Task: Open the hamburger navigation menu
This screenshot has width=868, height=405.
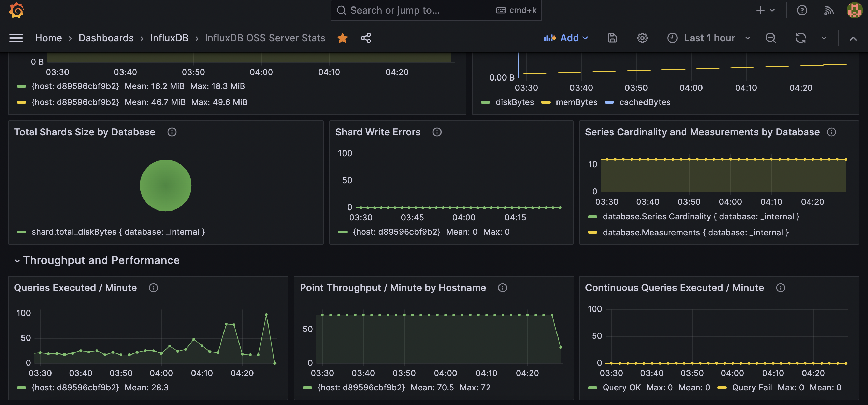Action: 16,38
